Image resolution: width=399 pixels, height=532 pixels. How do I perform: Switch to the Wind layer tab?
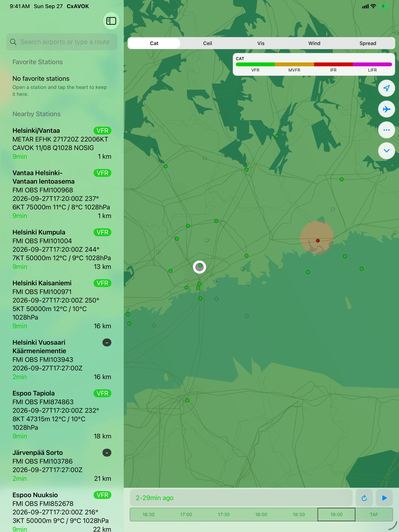(x=314, y=43)
